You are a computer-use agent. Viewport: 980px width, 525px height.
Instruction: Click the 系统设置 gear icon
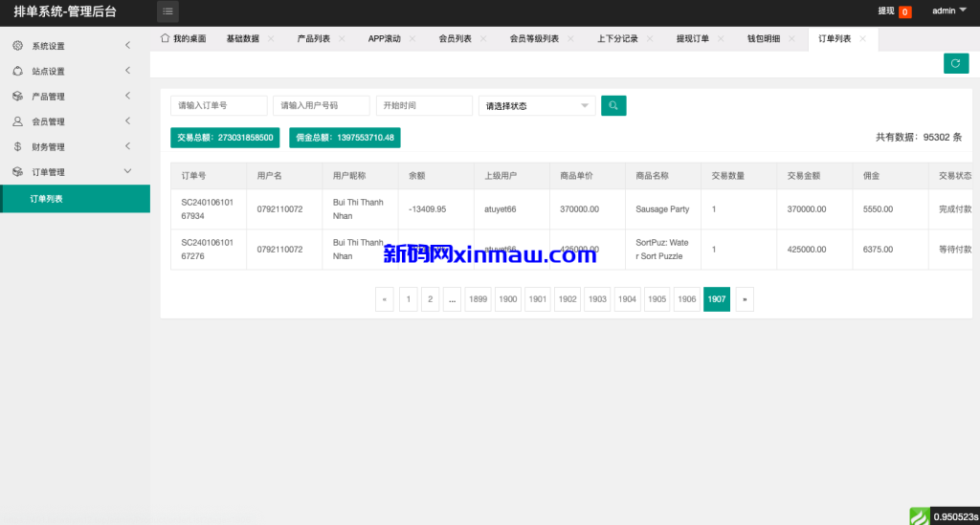[x=17, y=46]
